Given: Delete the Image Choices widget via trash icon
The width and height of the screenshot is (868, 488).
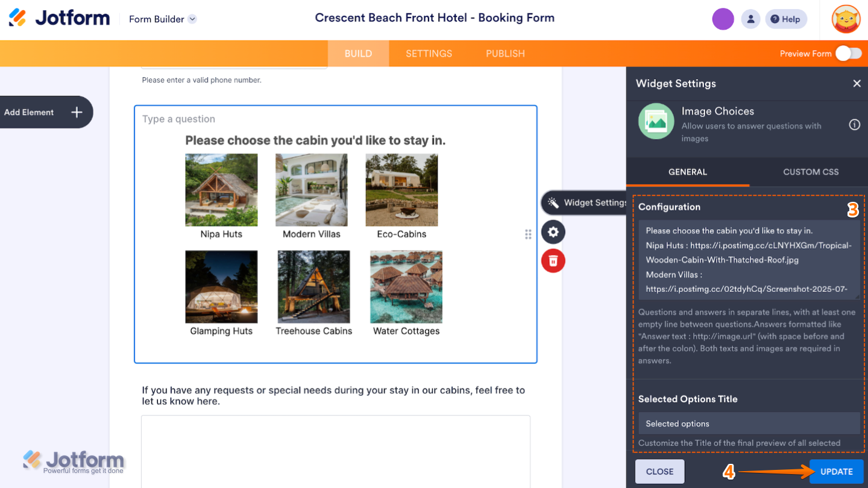Looking at the screenshot, I should coord(553,260).
